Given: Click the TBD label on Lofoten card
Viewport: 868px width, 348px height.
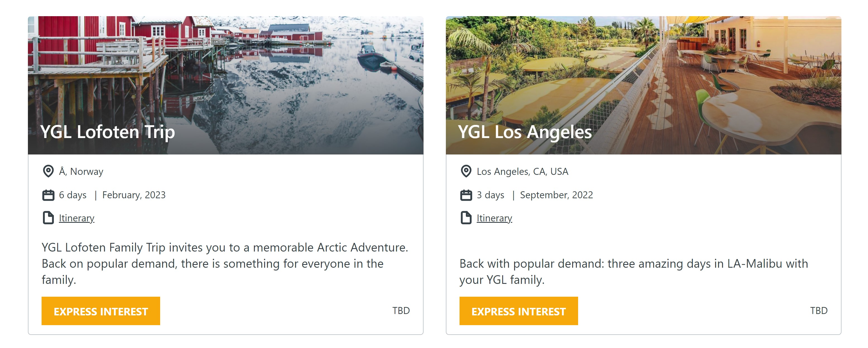Looking at the screenshot, I should coord(401,311).
